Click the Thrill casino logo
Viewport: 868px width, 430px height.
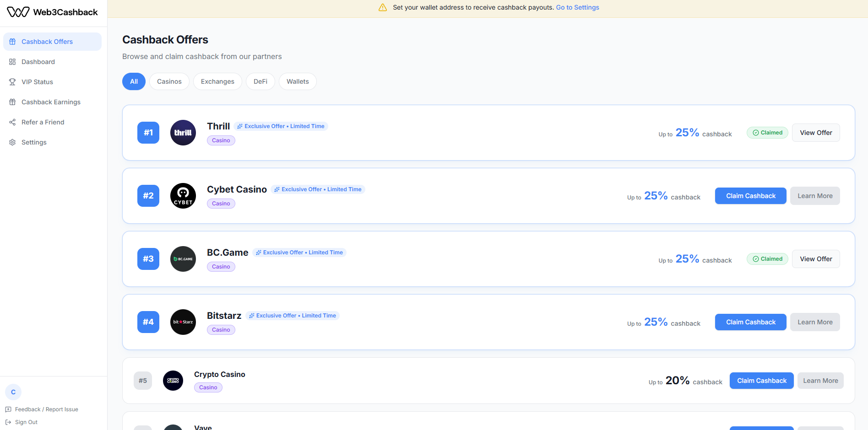tap(183, 133)
